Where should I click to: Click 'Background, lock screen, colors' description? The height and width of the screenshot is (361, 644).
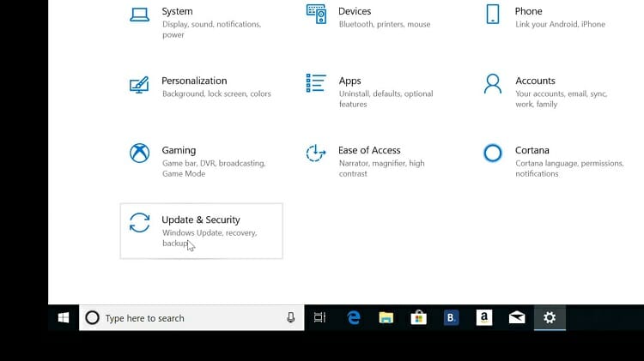pos(216,93)
